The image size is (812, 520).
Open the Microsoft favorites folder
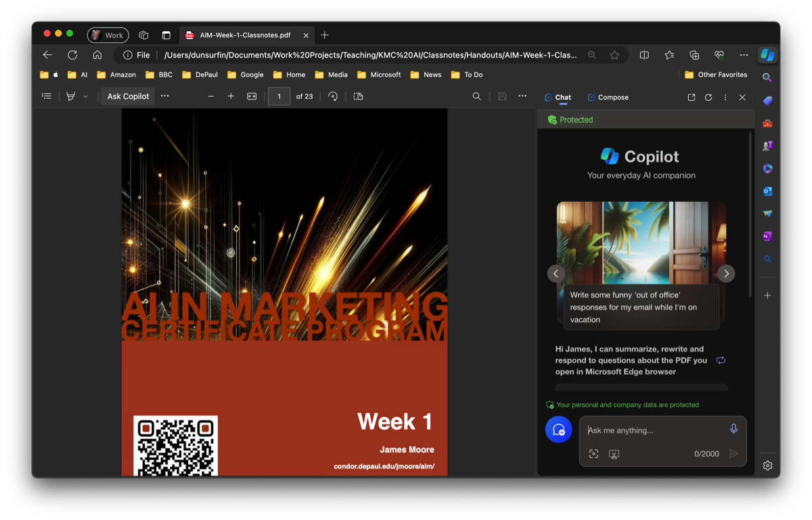379,74
